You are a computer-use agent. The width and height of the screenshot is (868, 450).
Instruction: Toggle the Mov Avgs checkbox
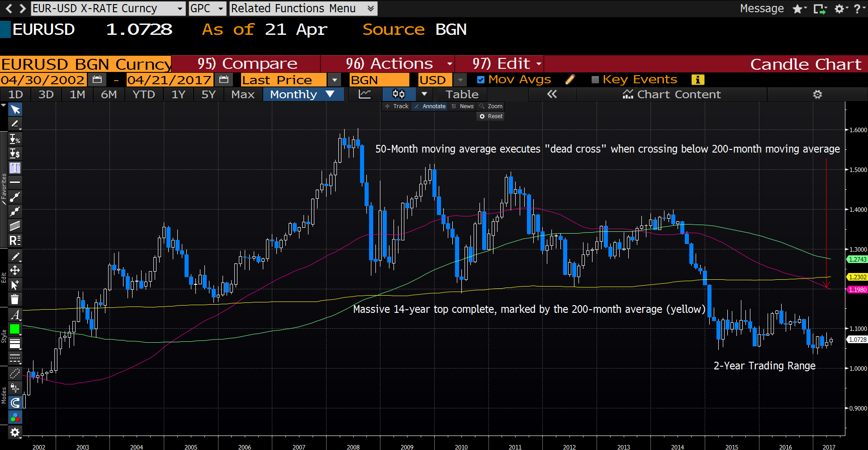481,80
